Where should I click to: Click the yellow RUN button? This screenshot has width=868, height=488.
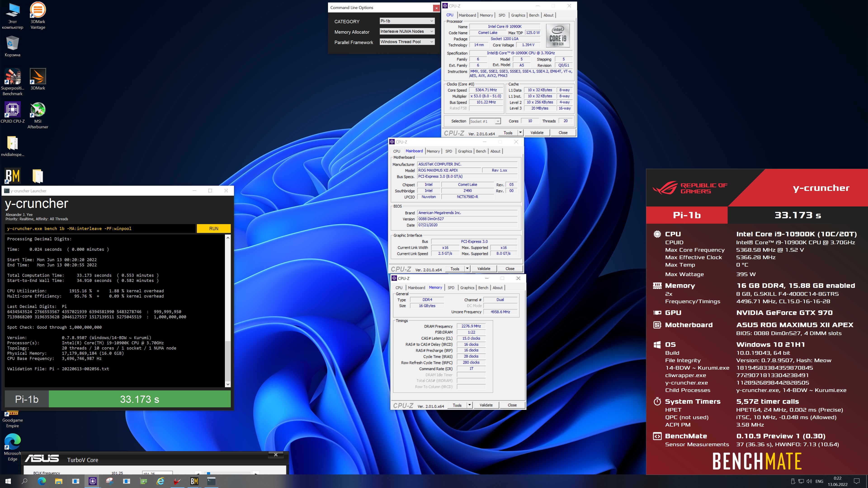(x=214, y=228)
